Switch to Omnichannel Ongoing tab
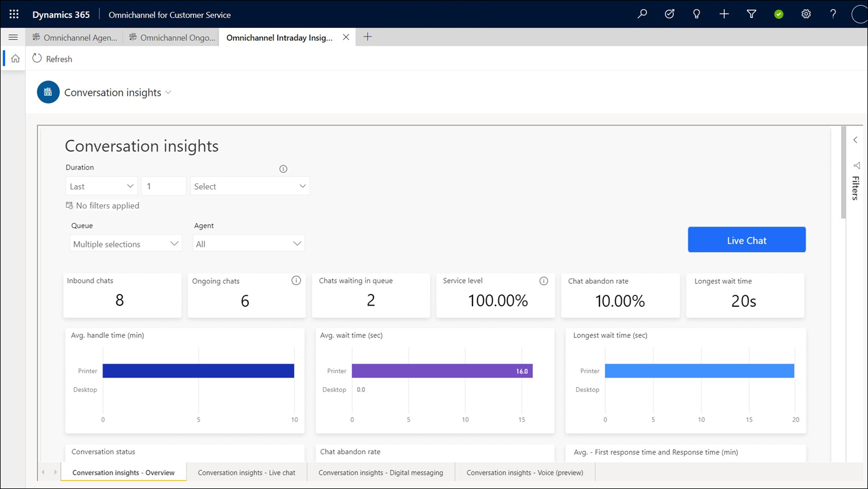Image resolution: width=868 pixels, height=489 pixels. pyautogui.click(x=172, y=37)
